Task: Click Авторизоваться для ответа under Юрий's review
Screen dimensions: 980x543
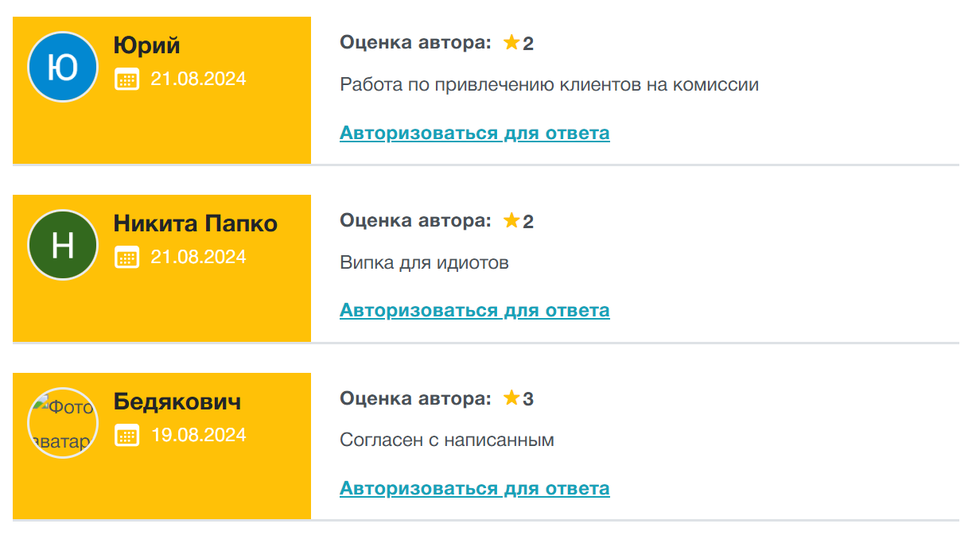Action: pyautogui.click(x=475, y=133)
